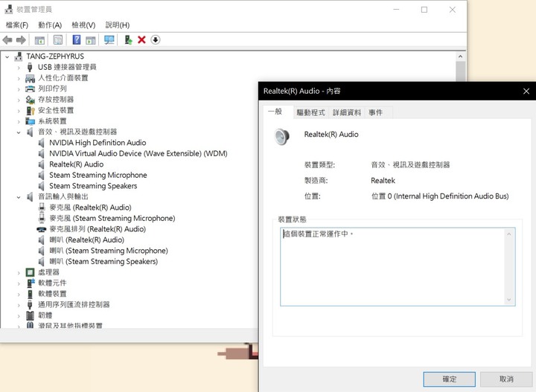The image size is (536, 392).
Task: Click the device tree scrollbar up arrow
Action: pos(461,57)
